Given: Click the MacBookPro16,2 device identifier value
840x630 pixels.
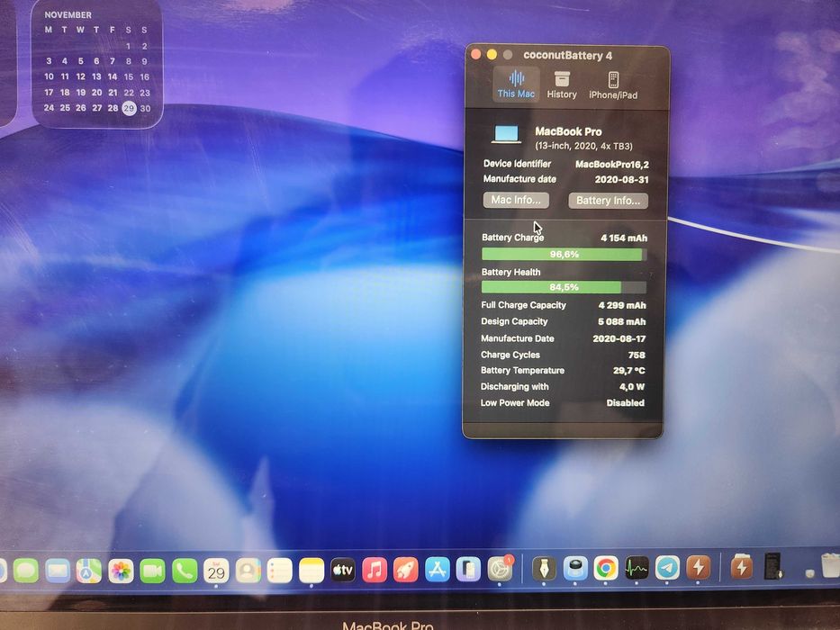Looking at the screenshot, I should 612,165.
